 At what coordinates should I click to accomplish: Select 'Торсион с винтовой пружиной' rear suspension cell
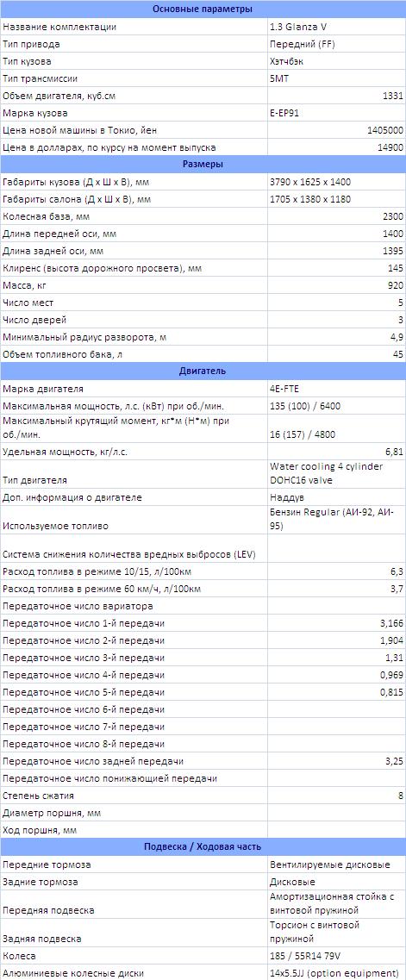point(337,931)
